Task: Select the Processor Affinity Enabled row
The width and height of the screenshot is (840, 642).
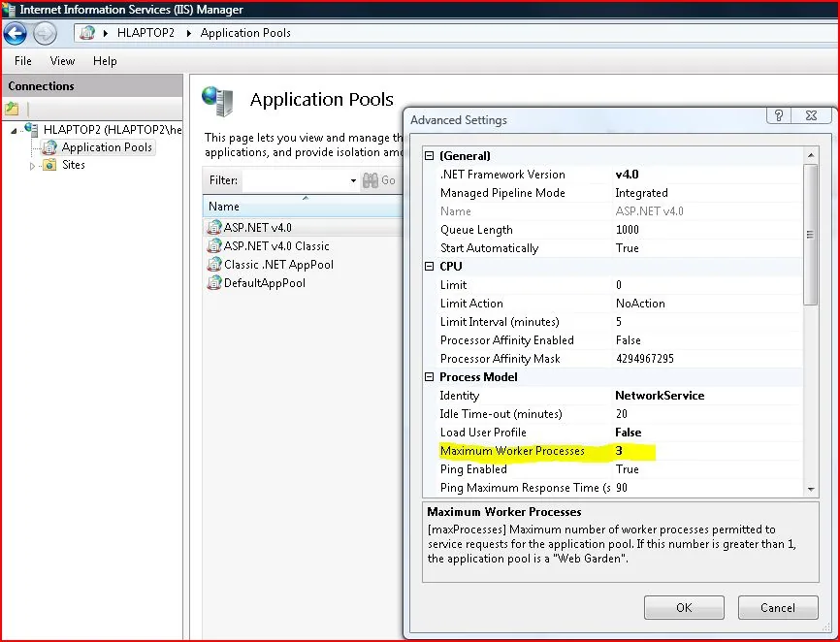Action: (x=620, y=340)
